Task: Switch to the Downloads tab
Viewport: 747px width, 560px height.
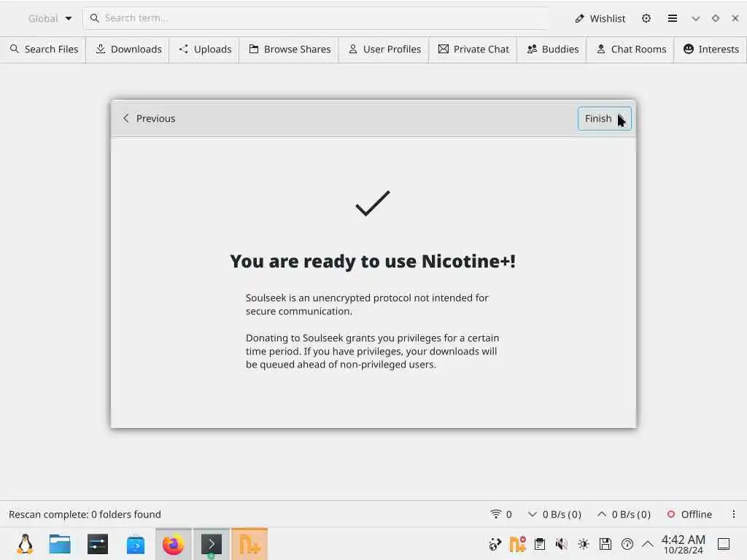Action: point(128,49)
